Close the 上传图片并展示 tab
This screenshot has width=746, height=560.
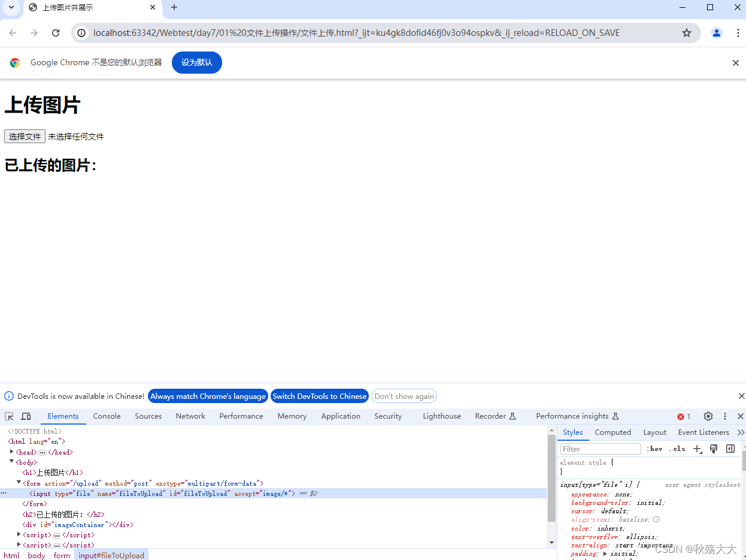point(153,7)
